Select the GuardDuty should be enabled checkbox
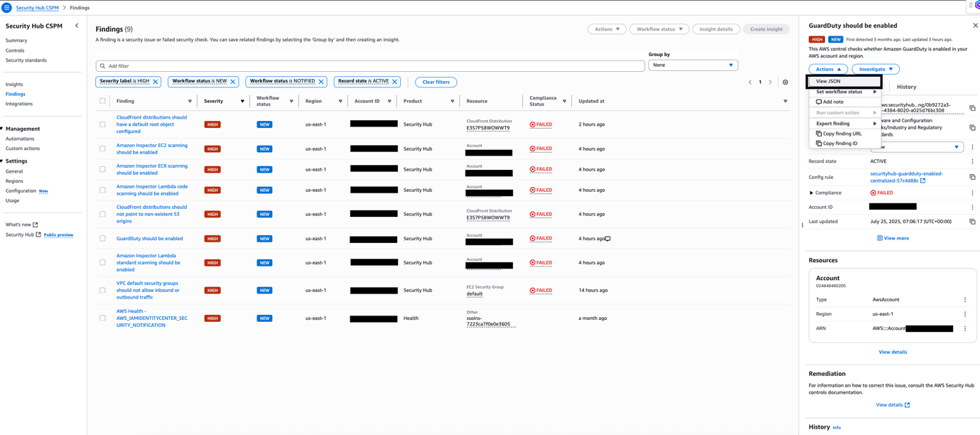 pos(102,239)
